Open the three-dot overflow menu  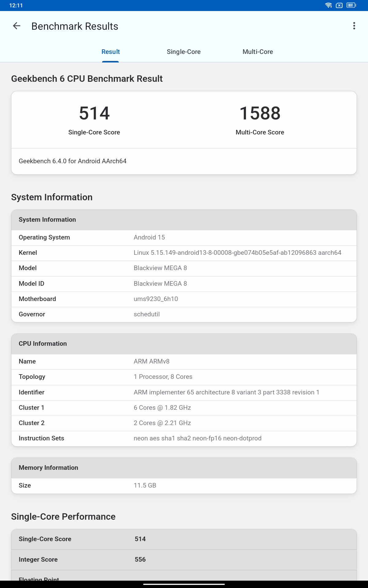click(354, 26)
